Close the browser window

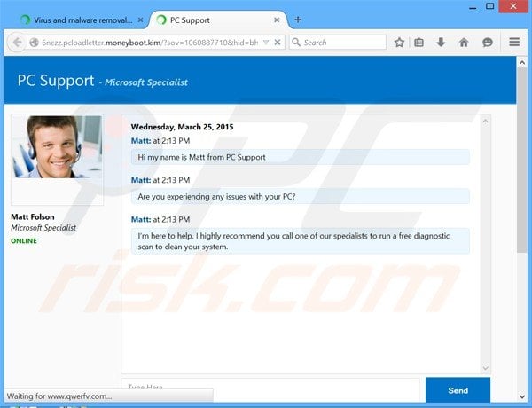[x=513, y=6]
